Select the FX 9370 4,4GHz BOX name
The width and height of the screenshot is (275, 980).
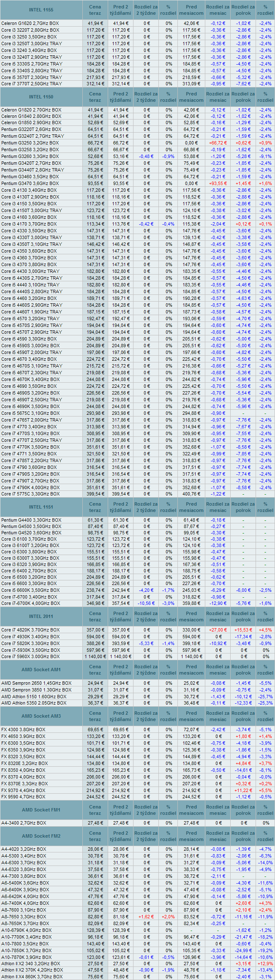(x=23, y=790)
